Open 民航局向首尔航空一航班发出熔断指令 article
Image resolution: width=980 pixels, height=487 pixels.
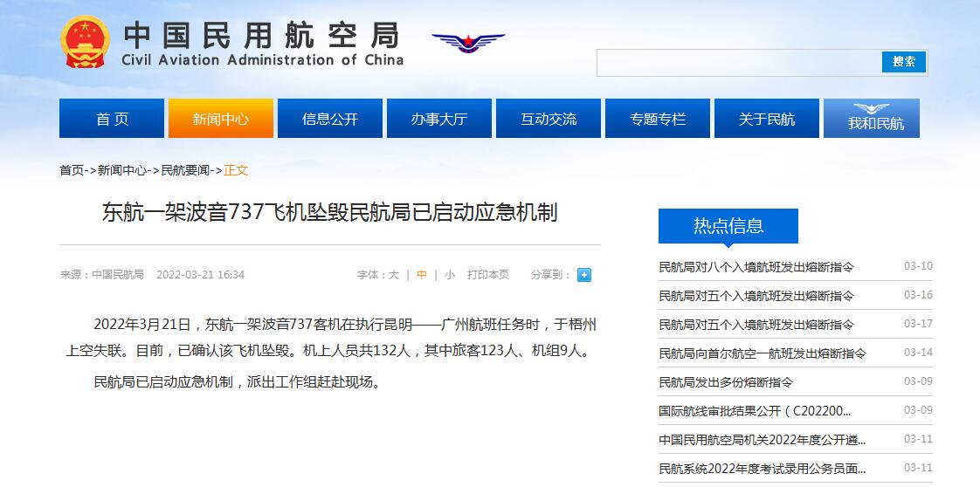(x=763, y=353)
